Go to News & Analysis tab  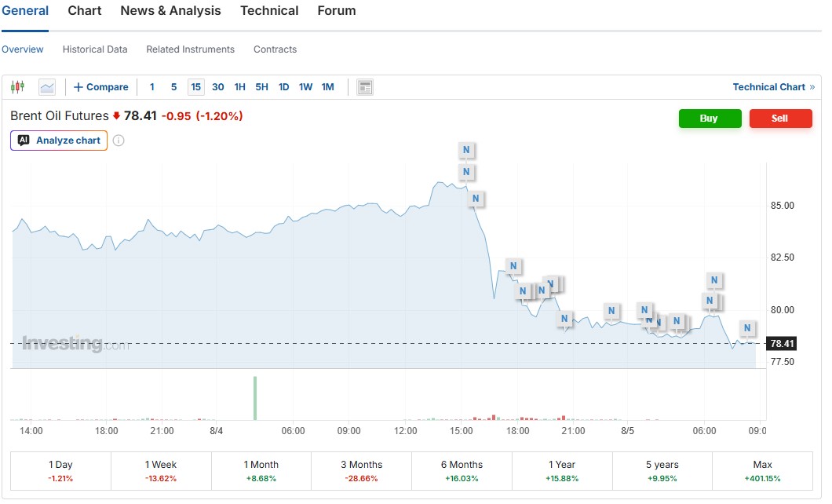pos(170,11)
